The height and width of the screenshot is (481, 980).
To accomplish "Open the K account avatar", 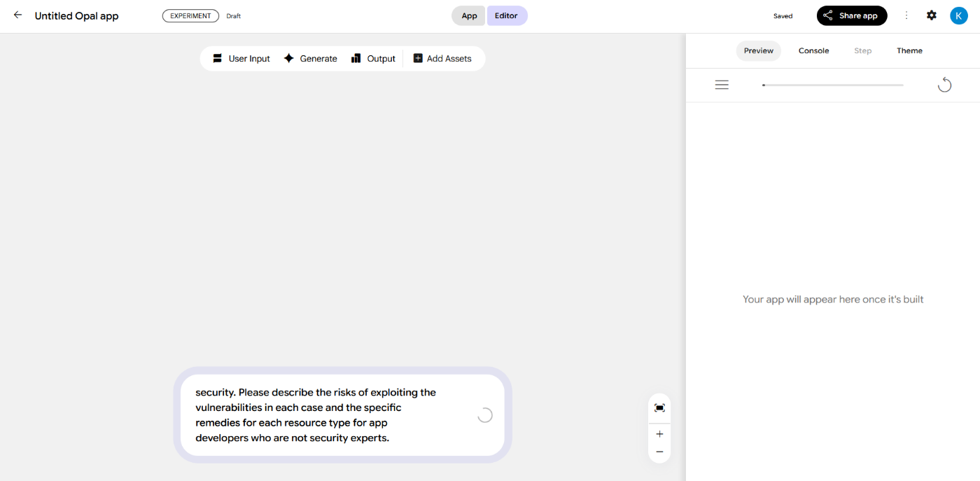I will (958, 15).
